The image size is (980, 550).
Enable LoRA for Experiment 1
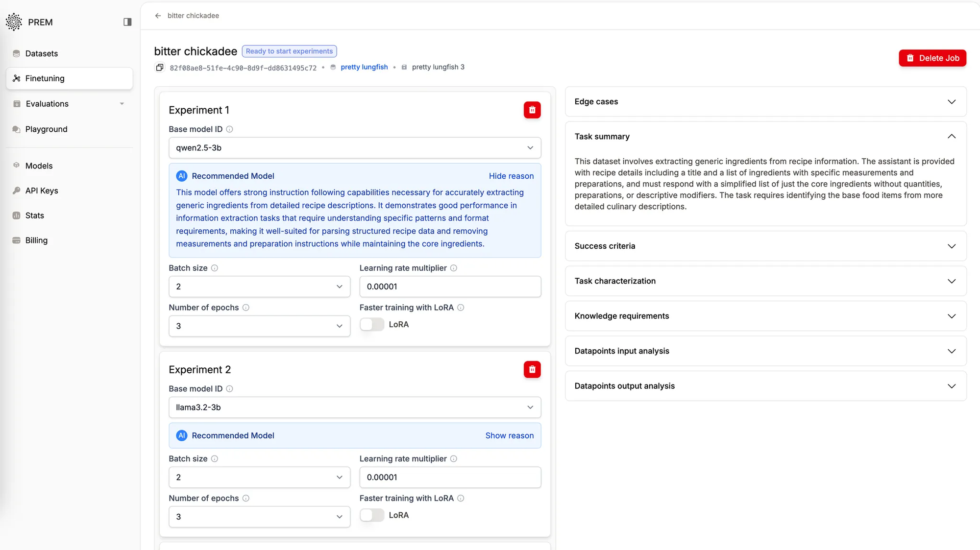coord(371,324)
